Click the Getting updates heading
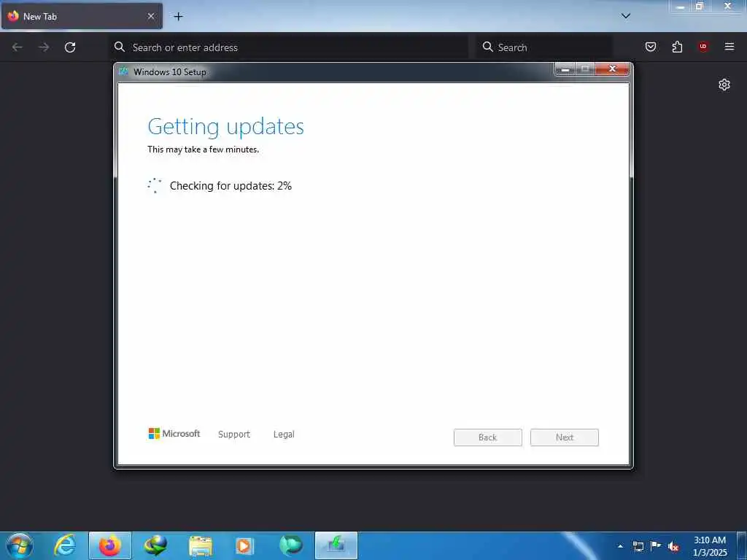Viewport: 747px width, 560px height. pos(226,127)
